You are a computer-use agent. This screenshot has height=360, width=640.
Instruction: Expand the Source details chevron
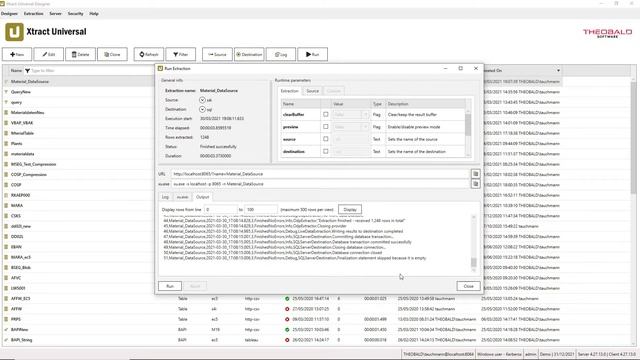[202, 100]
